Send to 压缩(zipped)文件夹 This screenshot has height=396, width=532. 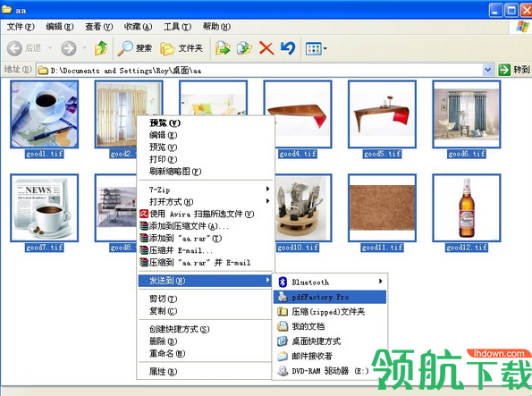coord(330,311)
